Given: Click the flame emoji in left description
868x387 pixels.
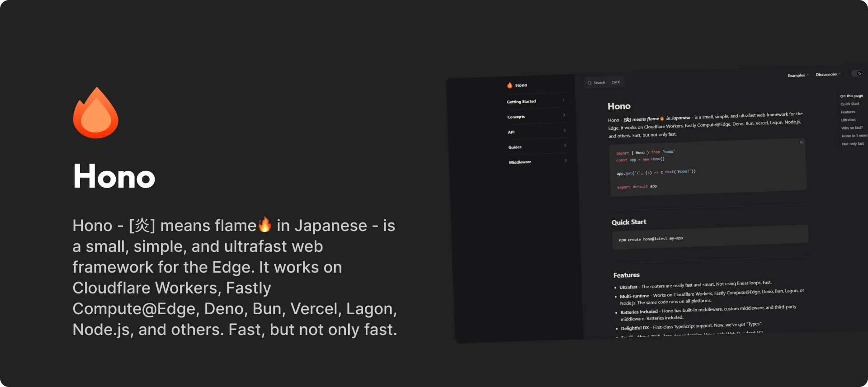Looking at the screenshot, I should [265, 224].
